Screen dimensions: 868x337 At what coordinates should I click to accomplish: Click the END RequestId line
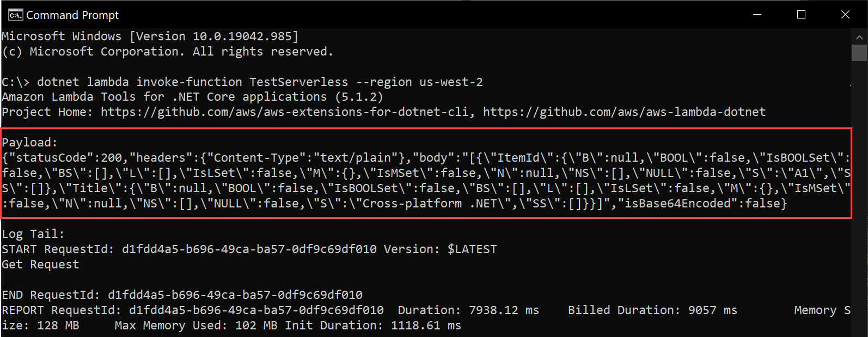(182, 295)
